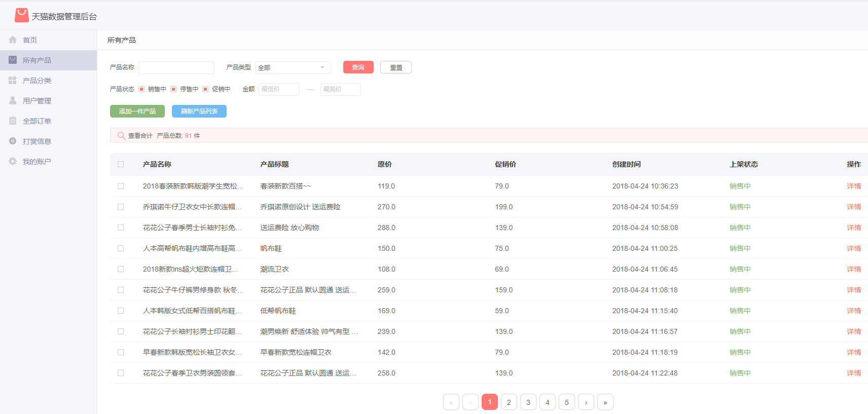
Task: Click the red 查询 button
Action: coord(358,67)
